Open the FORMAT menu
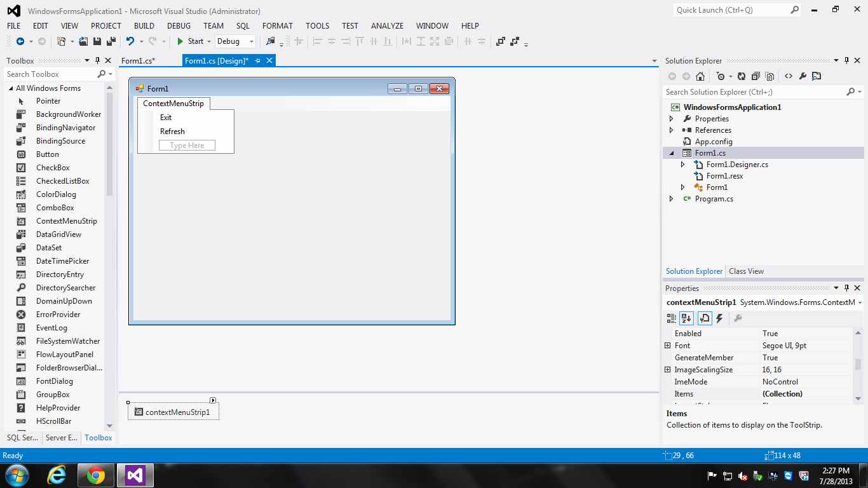Image resolution: width=868 pixels, height=488 pixels. [x=278, y=26]
